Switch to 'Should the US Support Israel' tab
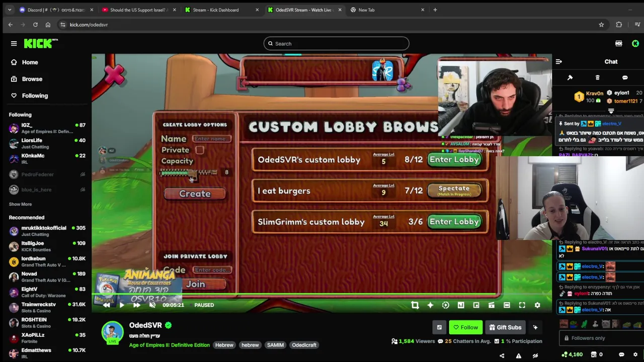644x362 pixels. point(138,10)
